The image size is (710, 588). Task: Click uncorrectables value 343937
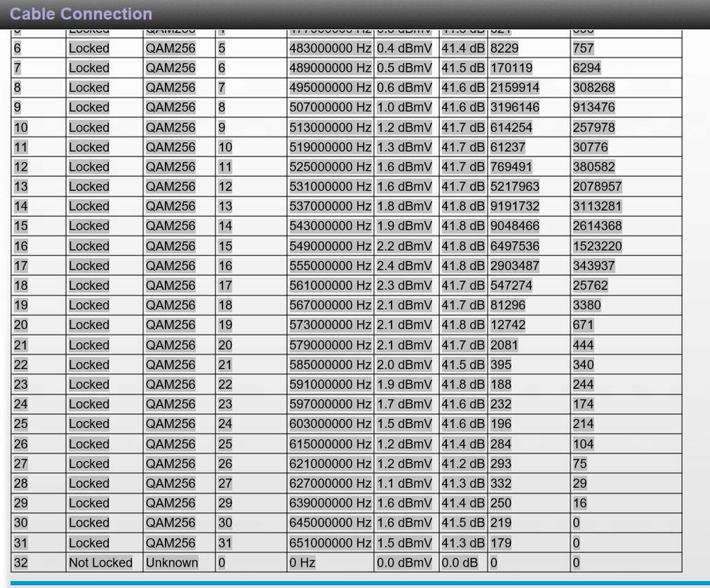(593, 265)
